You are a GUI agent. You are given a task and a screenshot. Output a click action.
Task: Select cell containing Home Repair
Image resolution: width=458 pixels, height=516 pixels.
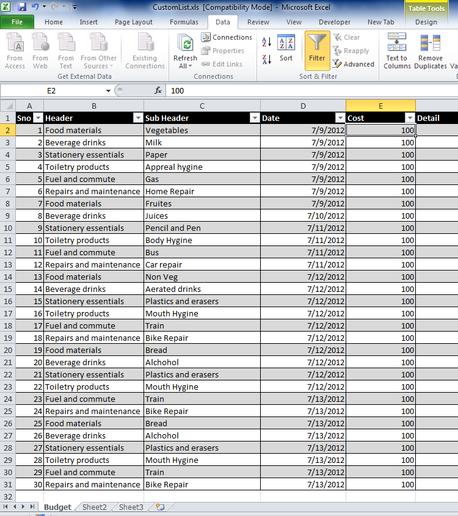point(202,191)
